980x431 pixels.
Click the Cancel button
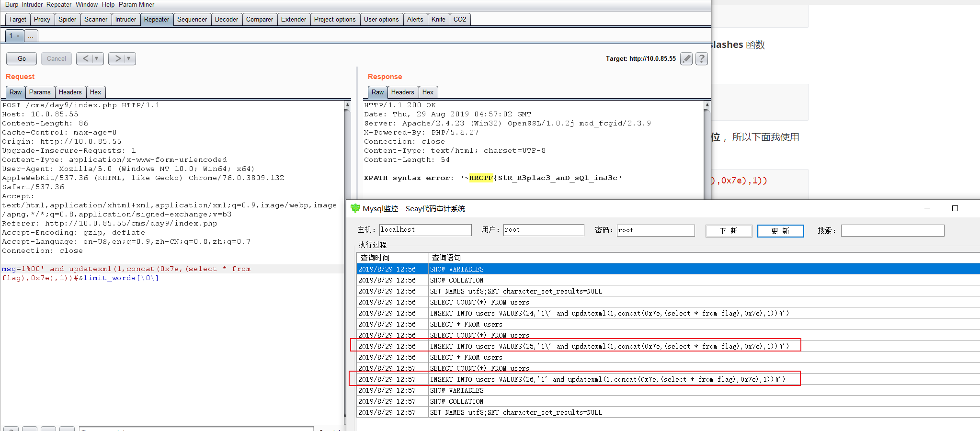pos(57,58)
